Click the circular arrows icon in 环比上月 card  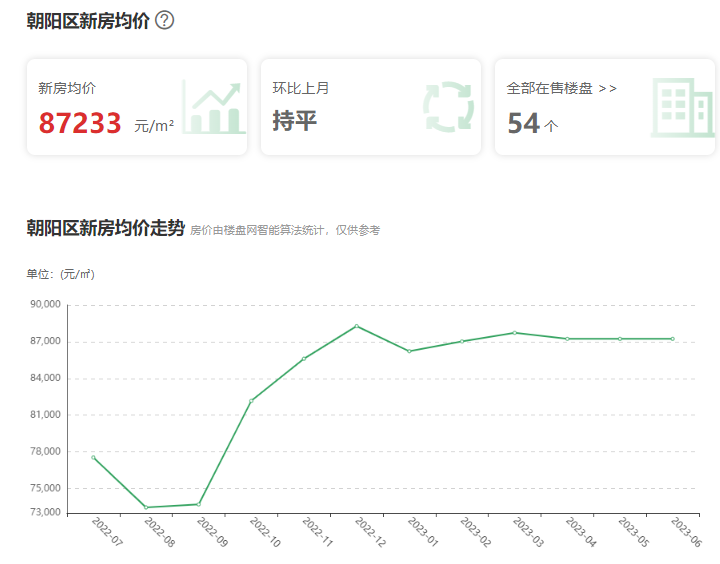point(447,107)
